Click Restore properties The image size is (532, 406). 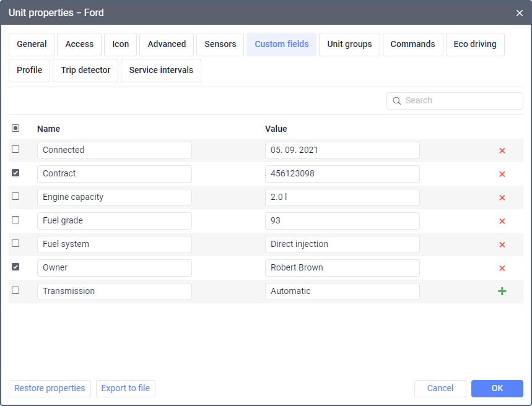point(50,389)
